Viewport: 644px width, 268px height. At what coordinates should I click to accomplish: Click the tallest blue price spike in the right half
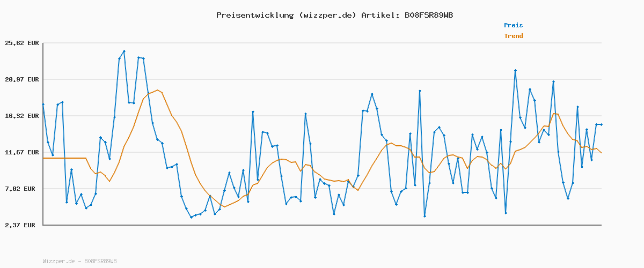click(515, 71)
